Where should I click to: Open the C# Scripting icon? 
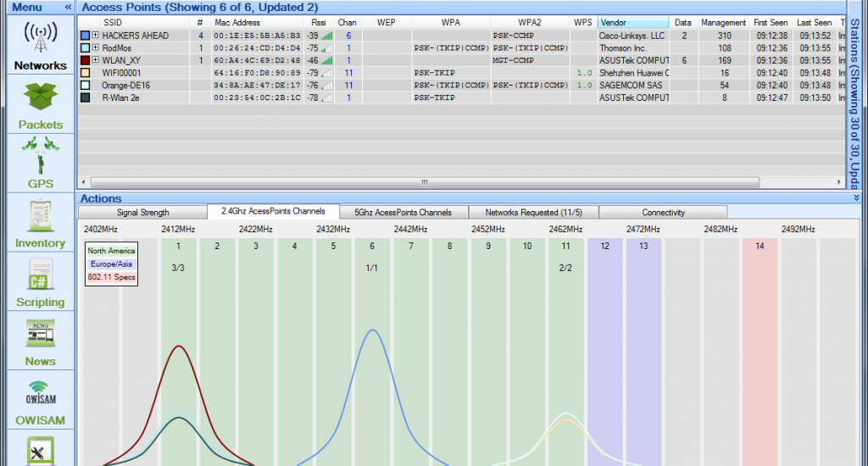point(40,275)
